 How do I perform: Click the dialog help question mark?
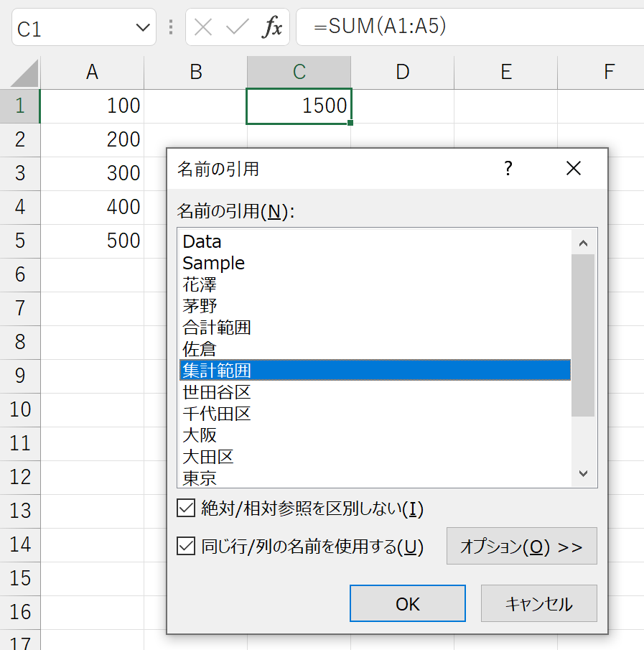point(508,169)
